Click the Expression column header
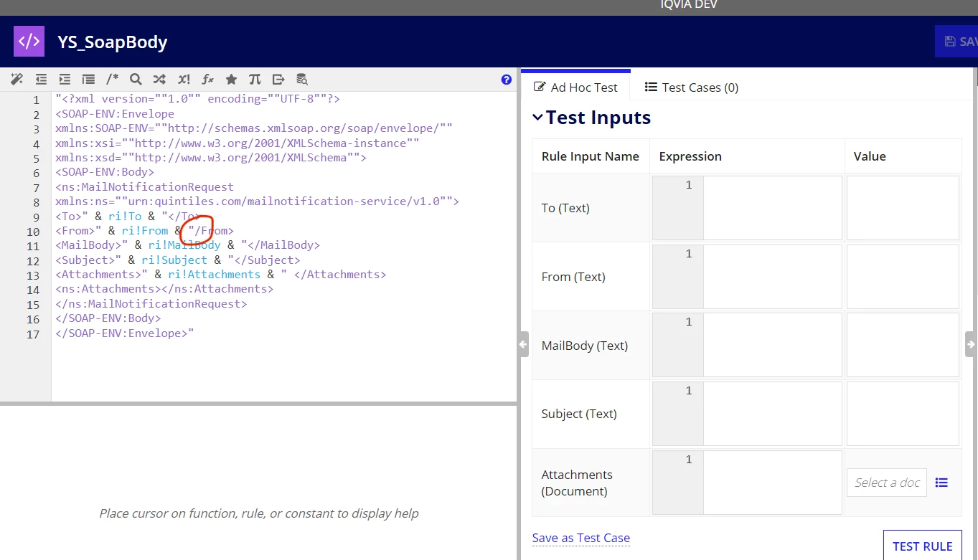 [x=690, y=156]
